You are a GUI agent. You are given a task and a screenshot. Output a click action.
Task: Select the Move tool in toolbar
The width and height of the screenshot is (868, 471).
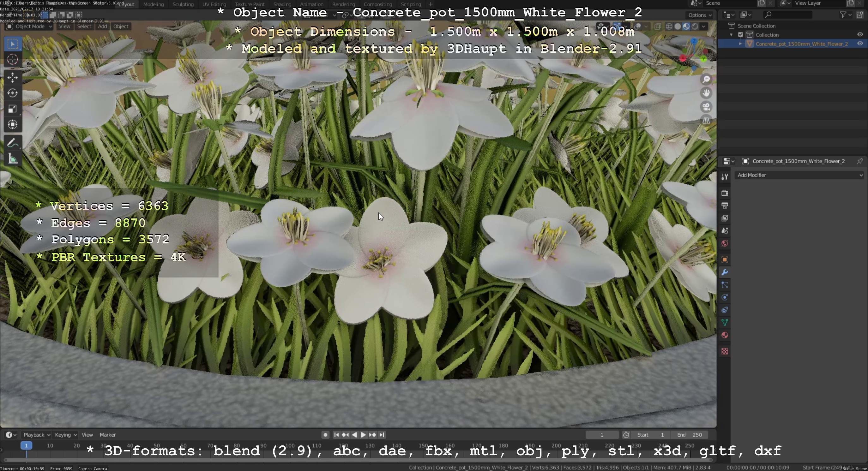12,77
